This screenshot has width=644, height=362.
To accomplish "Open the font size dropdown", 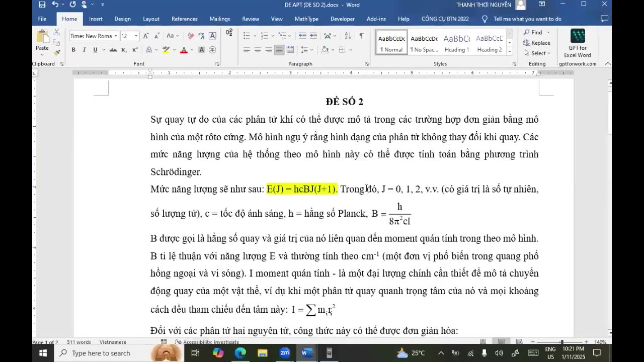I will [136, 36].
